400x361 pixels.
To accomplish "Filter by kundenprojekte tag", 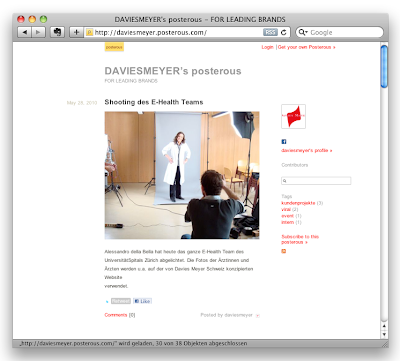I will tap(298, 203).
